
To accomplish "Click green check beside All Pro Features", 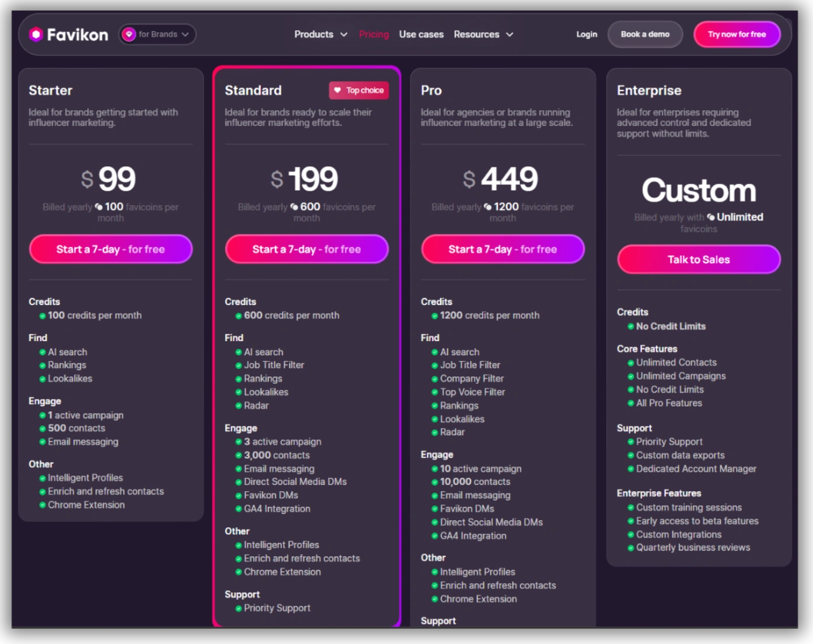I will (x=631, y=403).
